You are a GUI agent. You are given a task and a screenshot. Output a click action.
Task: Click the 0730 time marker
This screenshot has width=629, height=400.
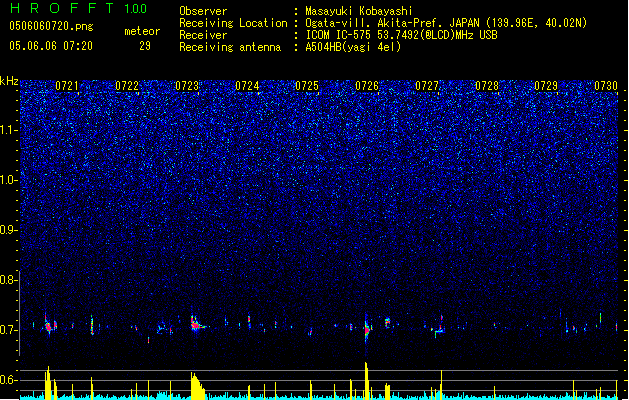606,86
